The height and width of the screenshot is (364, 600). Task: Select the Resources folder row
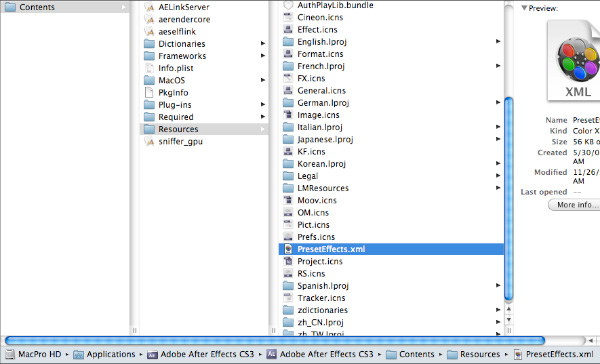[205, 129]
